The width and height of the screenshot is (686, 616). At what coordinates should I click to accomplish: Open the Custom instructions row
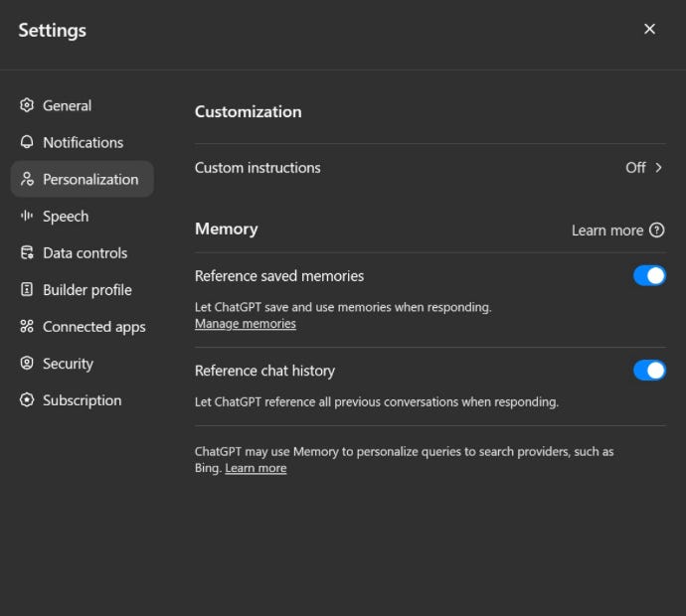click(430, 168)
